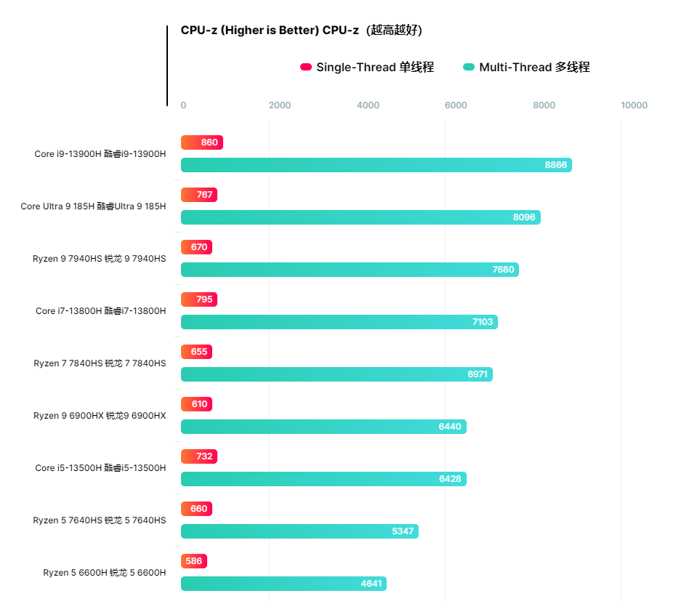This screenshot has width=700, height=604.
Task: Click the Core Ultra 9 185H axis label
Action: click(x=93, y=206)
